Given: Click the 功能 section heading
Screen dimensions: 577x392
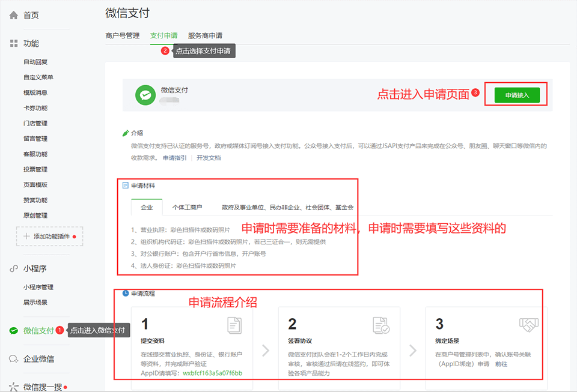Looking at the screenshot, I should [x=31, y=43].
